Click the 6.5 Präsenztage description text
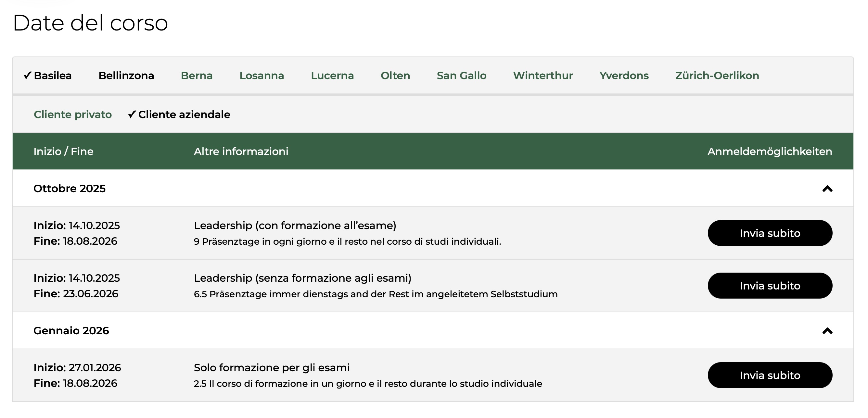The image size is (868, 418). coord(376,294)
